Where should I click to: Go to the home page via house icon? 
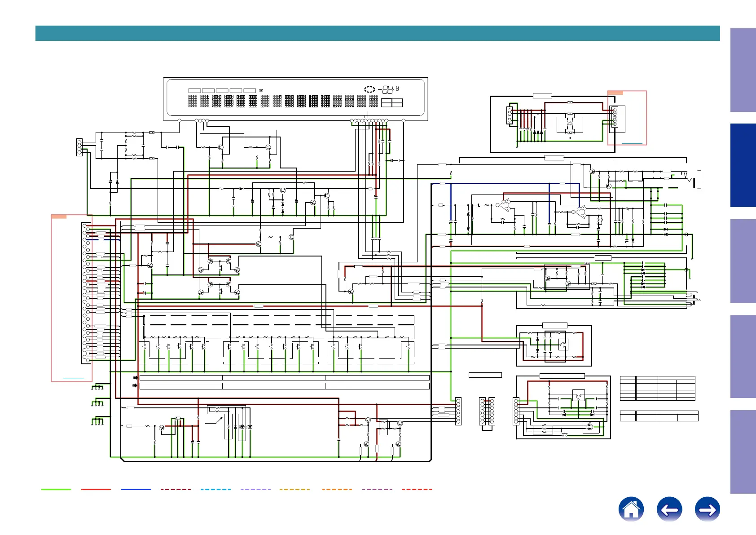coord(631,509)
